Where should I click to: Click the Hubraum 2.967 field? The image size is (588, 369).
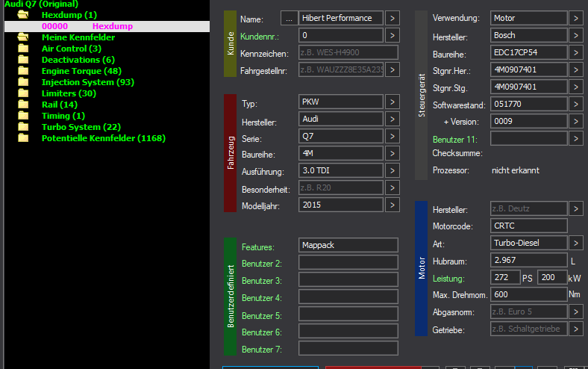[x=529, y=260]
